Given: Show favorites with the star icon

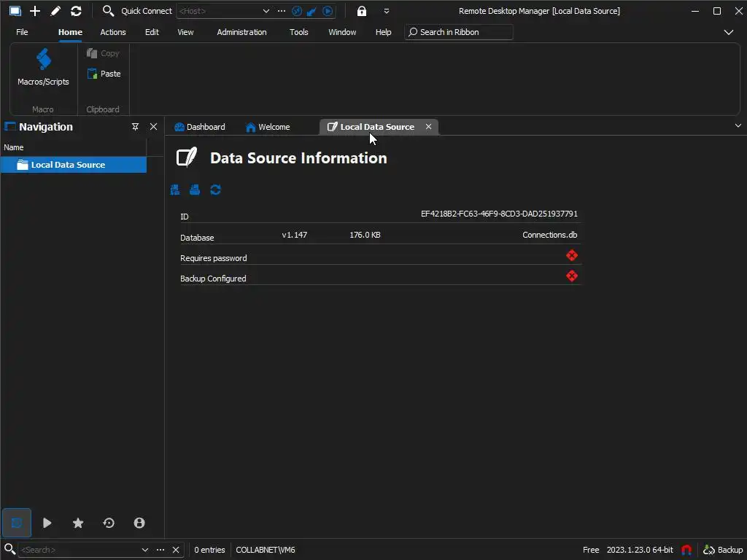Looking at the screenshot, I should [x=77, y=523].
